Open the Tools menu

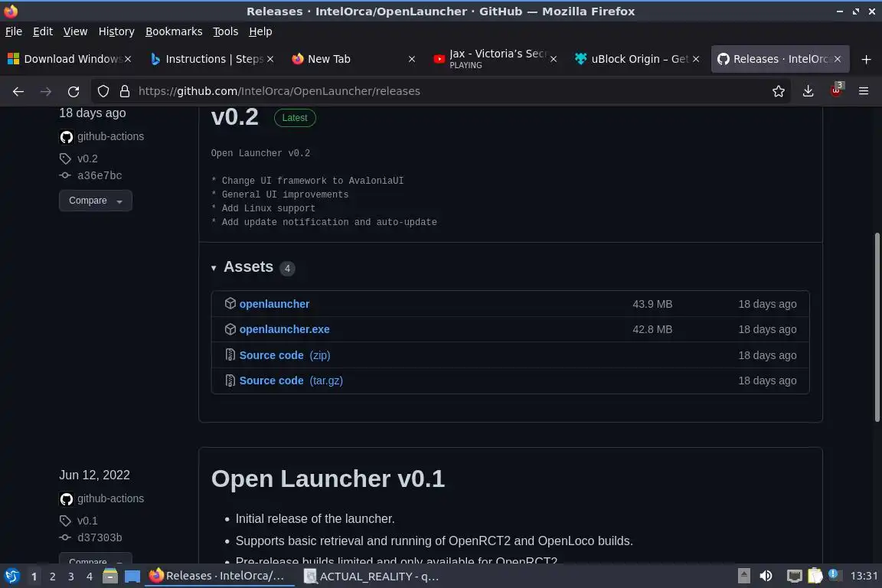tap(226, 31)
